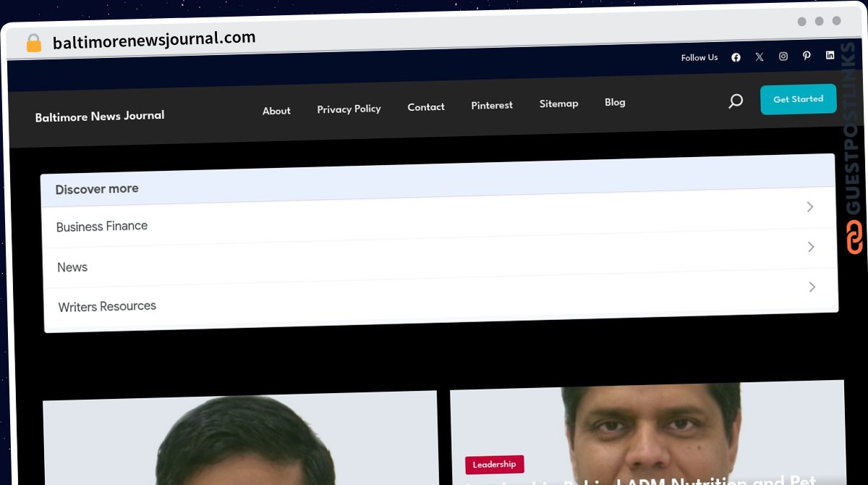
Task: Open the left article photo thumbnail
Action: (x=240, y=439)
